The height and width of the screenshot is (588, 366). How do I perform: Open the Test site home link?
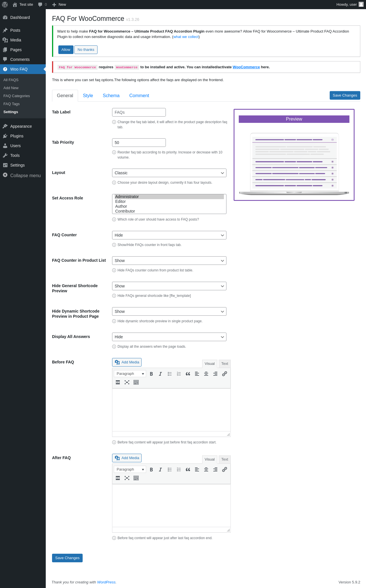click(23, 5)
